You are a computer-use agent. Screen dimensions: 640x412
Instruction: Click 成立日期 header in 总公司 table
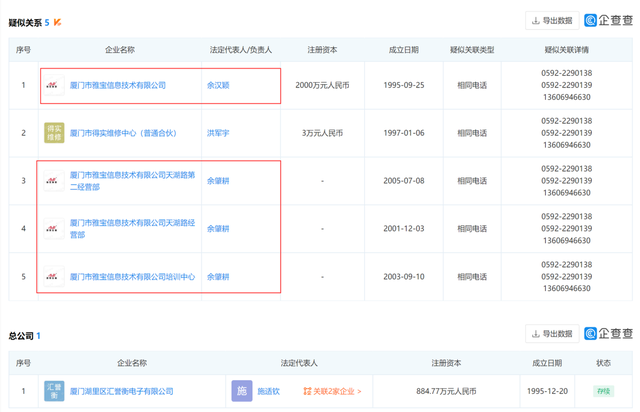tap(547, 363)
